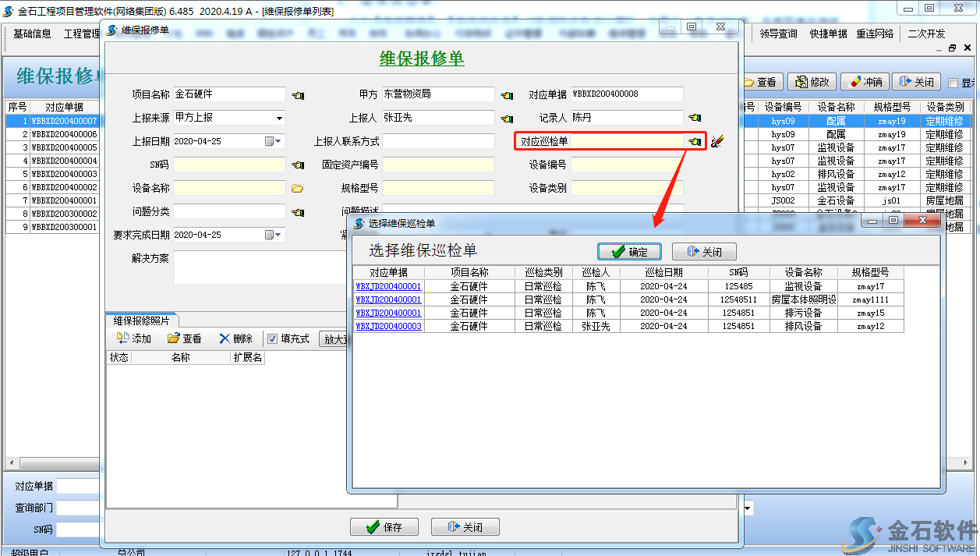
Task: Toggle the 显示 checkbox in list toolbar
Action: 953,83
